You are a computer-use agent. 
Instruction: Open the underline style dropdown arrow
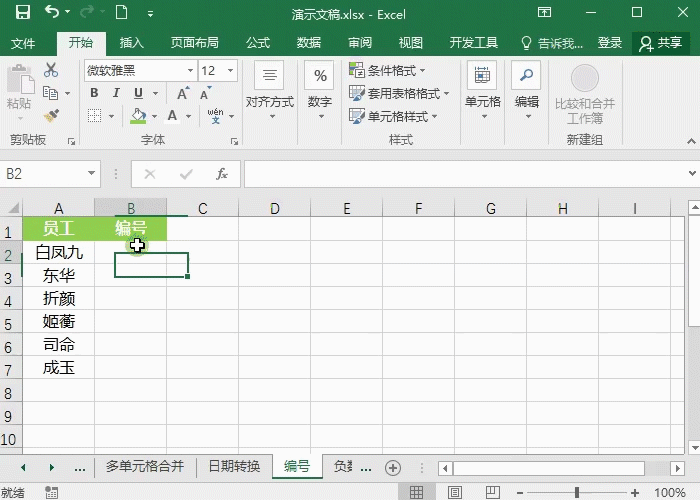point(155,93)
